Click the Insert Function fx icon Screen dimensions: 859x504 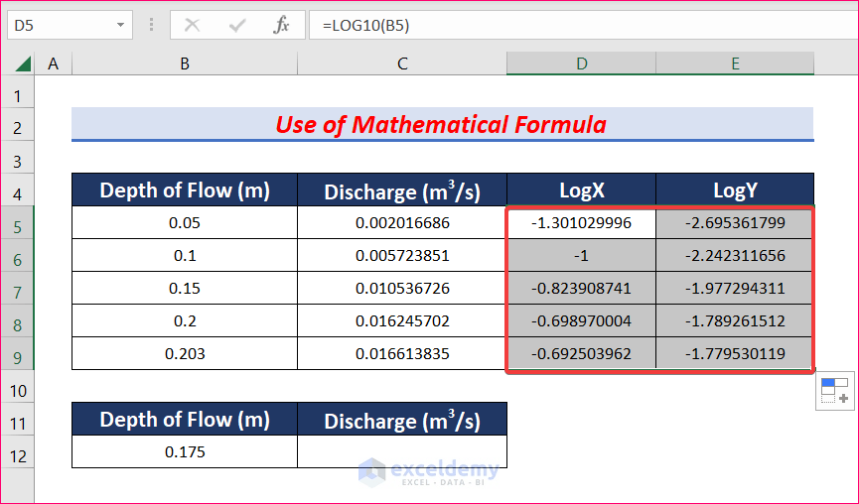point(281,25)
